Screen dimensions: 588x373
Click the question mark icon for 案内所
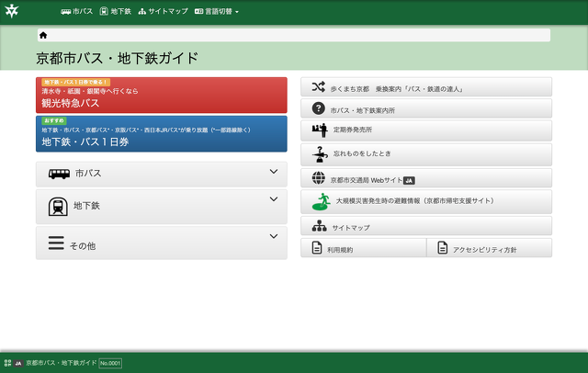(x=319, y=109)
